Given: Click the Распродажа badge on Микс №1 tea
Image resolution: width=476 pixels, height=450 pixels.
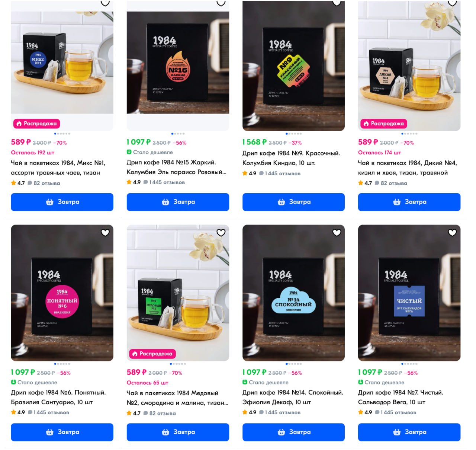Looking at the screenshot, I should tap(37, 124).
